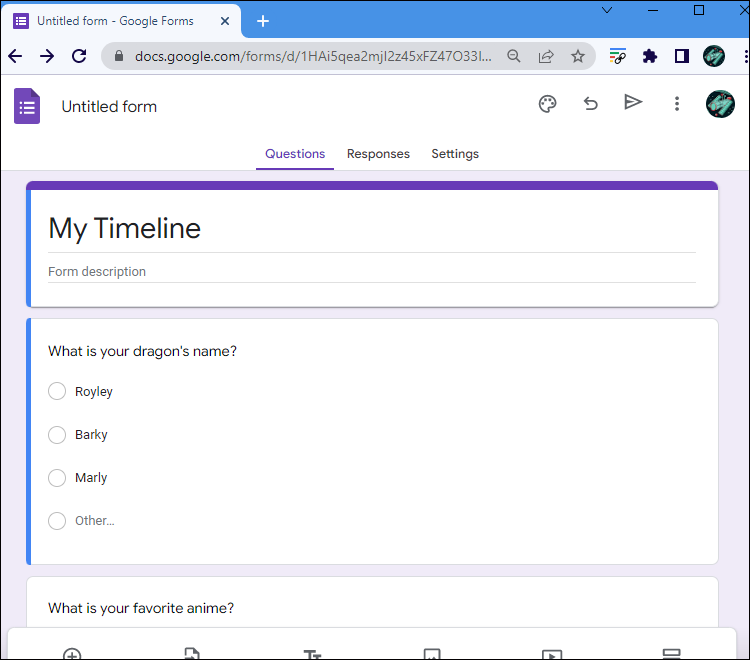Open the Customize theme palette icon

(547, 104)
